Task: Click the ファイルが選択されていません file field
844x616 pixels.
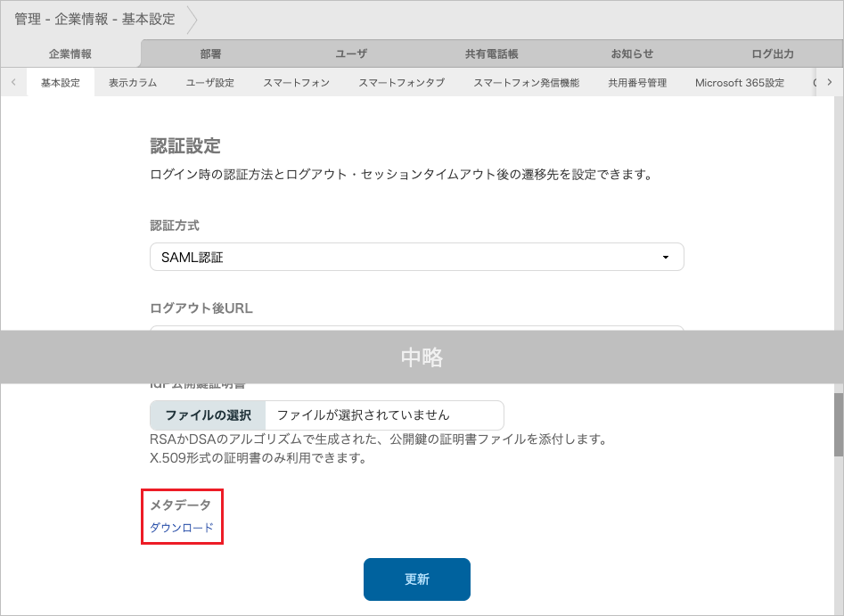Action: (384, 415)
